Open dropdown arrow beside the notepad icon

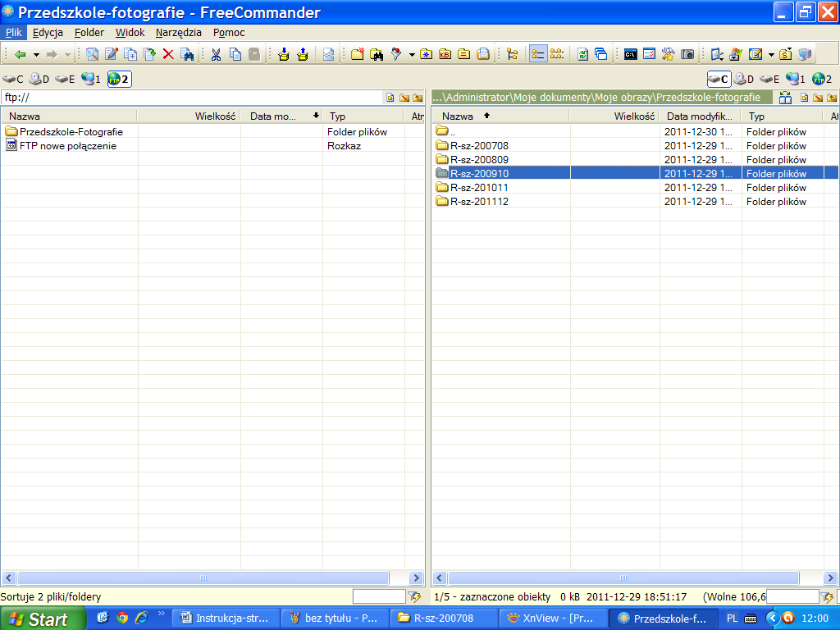tap(771, 55)
